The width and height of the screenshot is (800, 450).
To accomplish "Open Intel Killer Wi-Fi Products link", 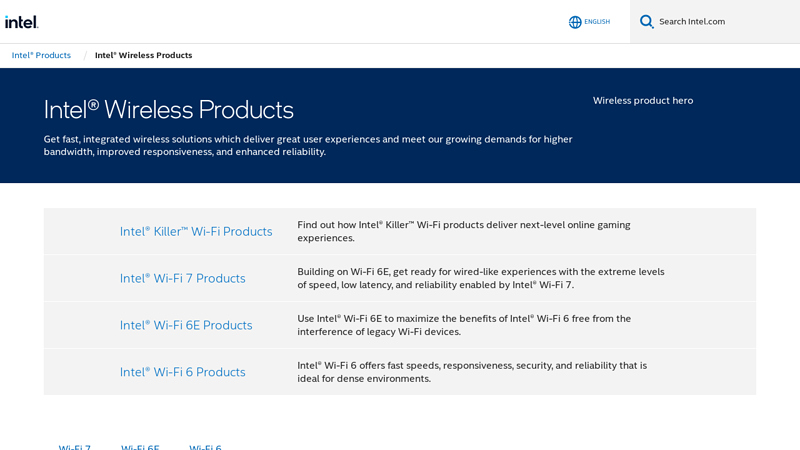I will [196, 232].
